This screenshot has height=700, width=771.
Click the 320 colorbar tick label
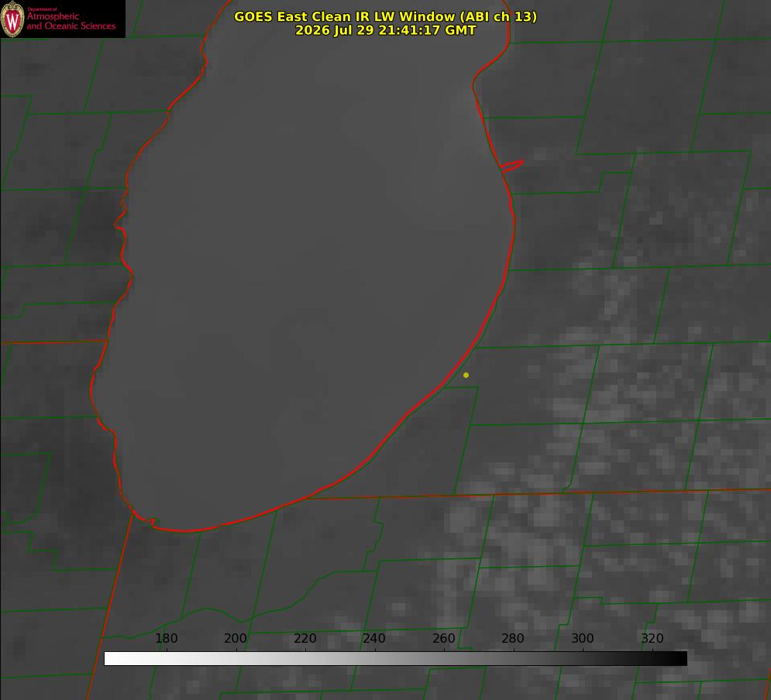coord(652,638)
